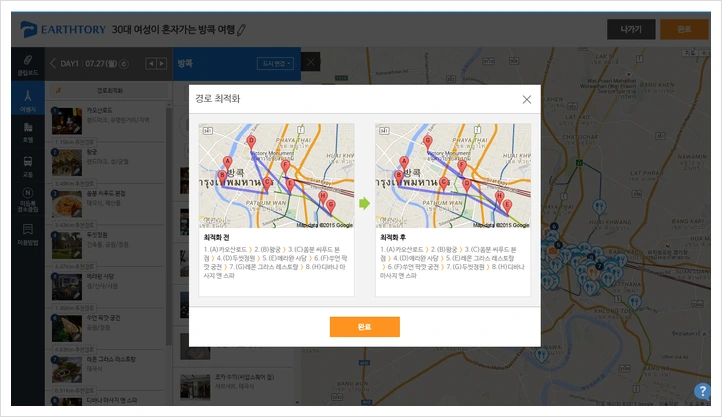This screenshot has height=417, width=722.
Task: Click marker A on the 최적화 후 map
Action: coord(404,162)
